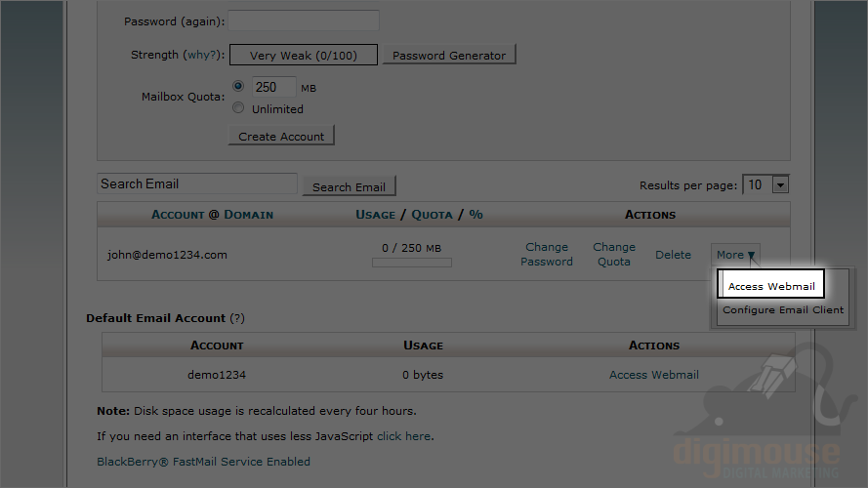Sort by Domain column header

click(x=249, y=215)
